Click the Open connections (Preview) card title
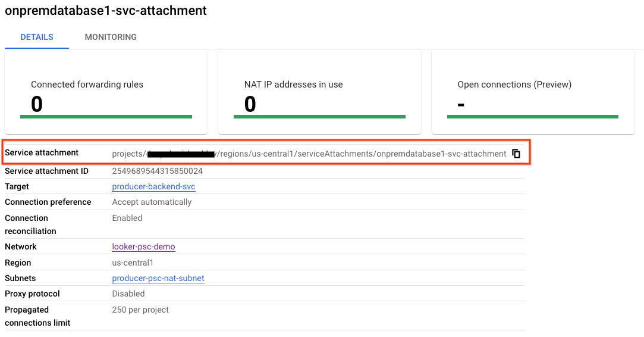This screenshot has height=337, width=644. tap(514, 85)
